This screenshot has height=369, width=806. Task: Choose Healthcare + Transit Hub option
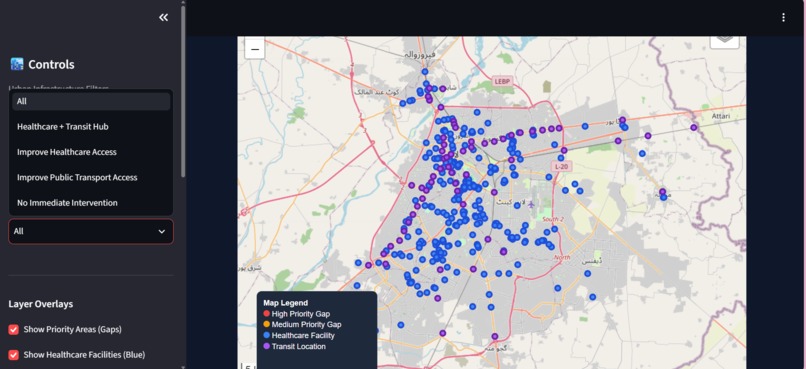click(91, 126)
